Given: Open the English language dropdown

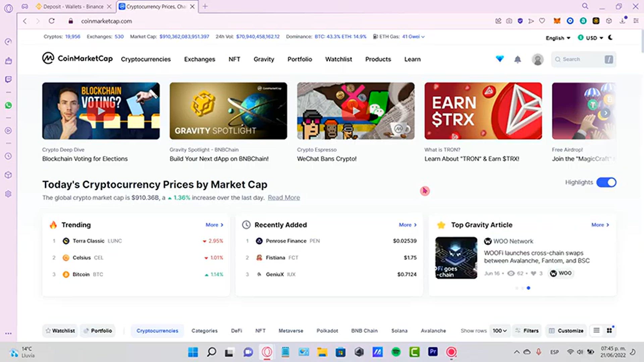Looking at the screenshot, I should (x=558, y=38).
